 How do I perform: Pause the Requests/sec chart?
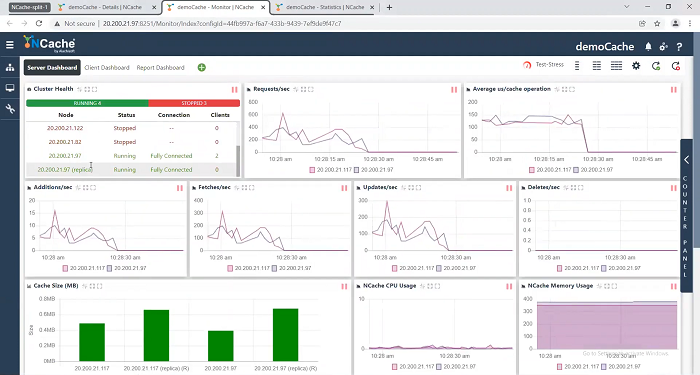click(x=454, y=90)
